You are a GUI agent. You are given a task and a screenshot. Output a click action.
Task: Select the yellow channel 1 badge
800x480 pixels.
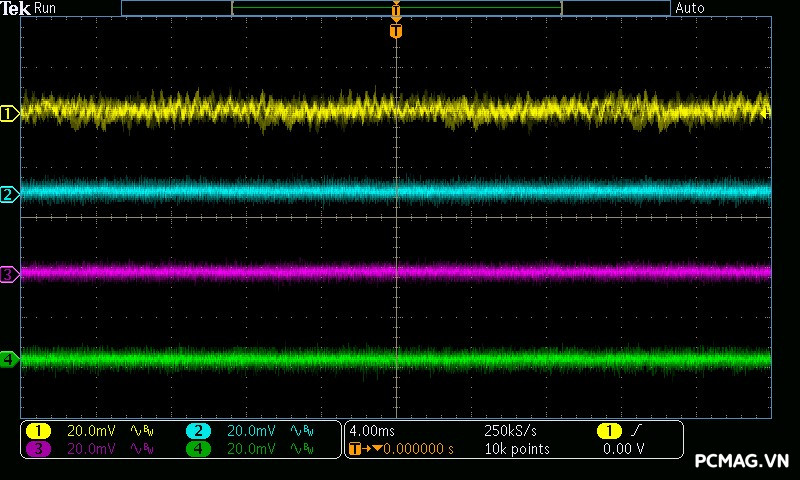point(38,431)
